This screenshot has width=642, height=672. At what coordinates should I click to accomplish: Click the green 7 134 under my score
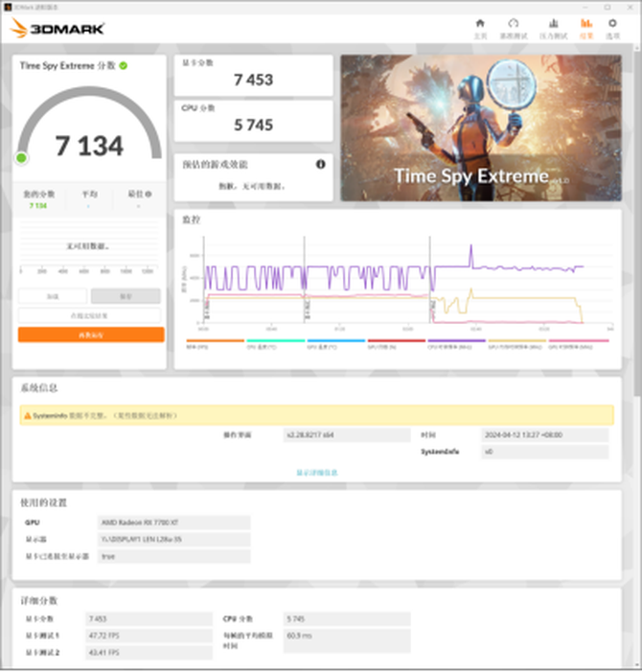[38, 206]
